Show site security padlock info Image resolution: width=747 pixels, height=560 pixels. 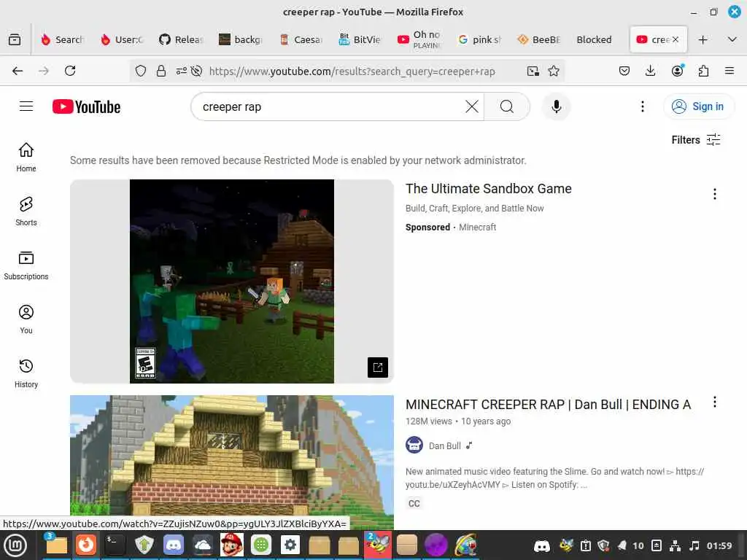point(161,71)
